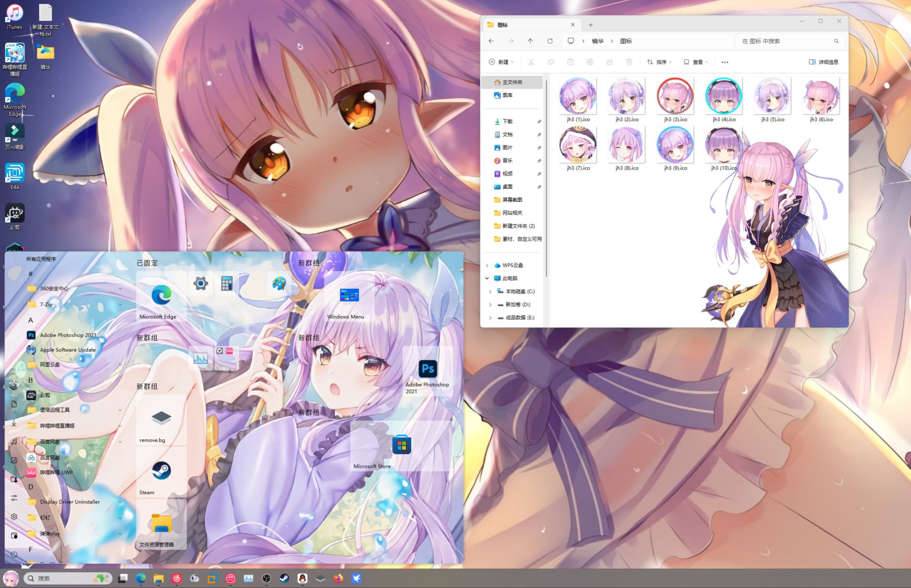Expand the 新加卷 (D:) tree node
911x588 pixels.
point(490,304)
